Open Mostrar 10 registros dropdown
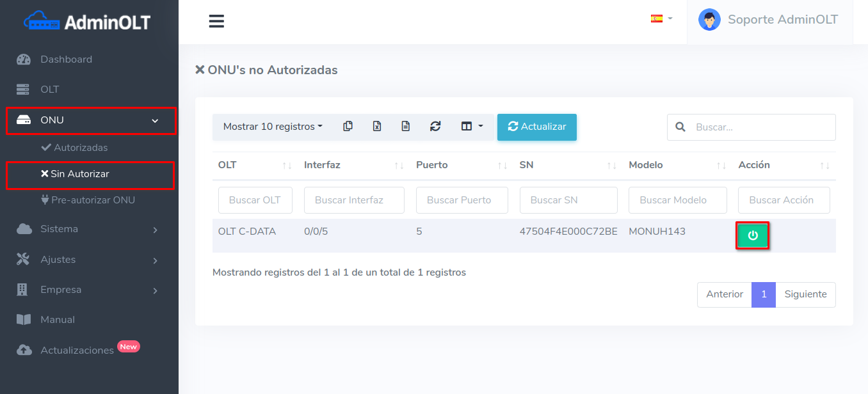Viewport: 868px width, 394px height. tap(273, 127)
